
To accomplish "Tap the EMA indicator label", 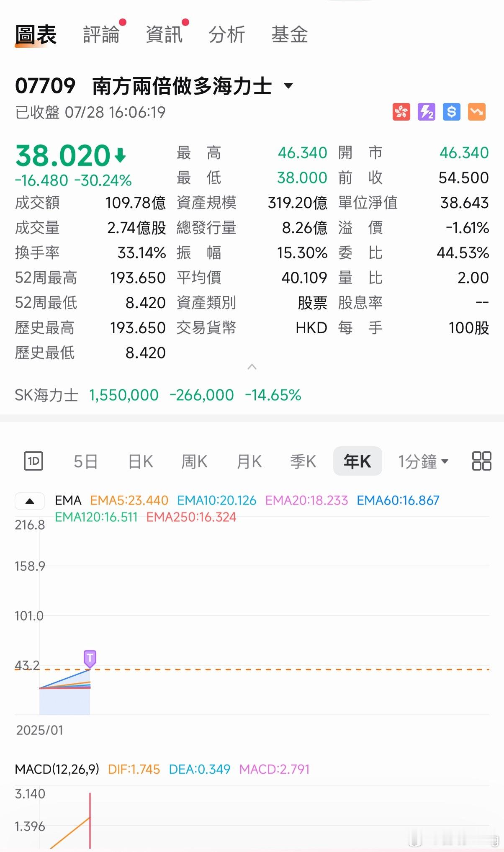I will 68,500.
